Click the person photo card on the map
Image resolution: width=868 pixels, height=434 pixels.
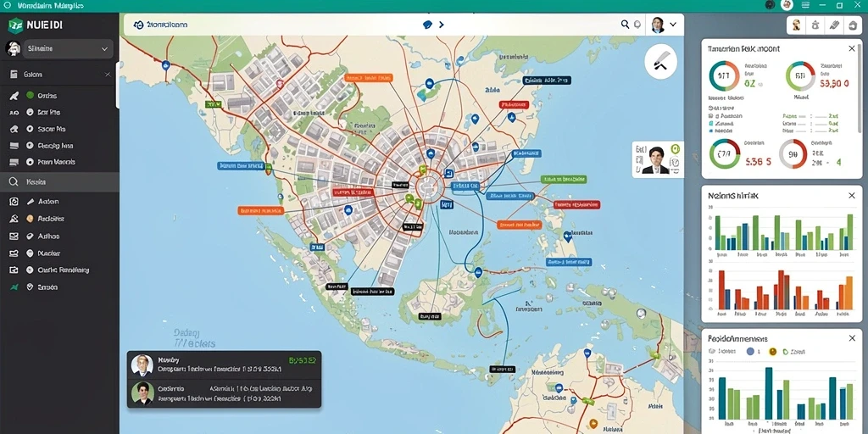pyautogui.click(x=658, y=159)
